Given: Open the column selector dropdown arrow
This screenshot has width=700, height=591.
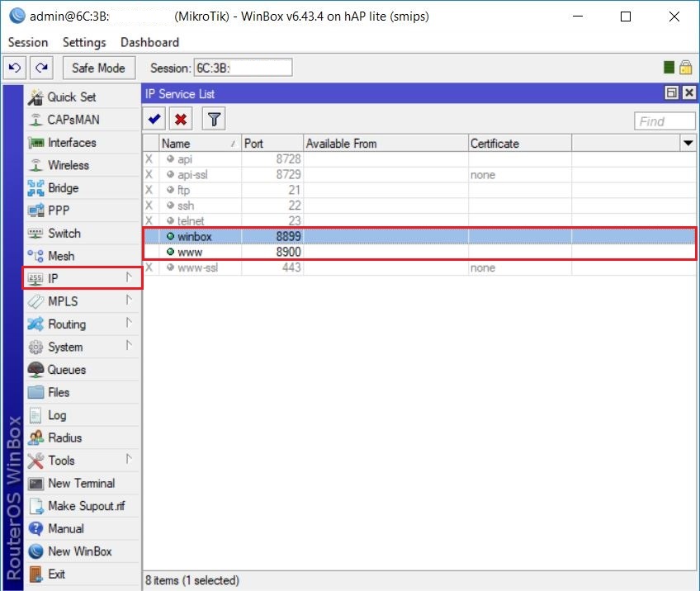Looking at the screenshot, I should [688, 144].
